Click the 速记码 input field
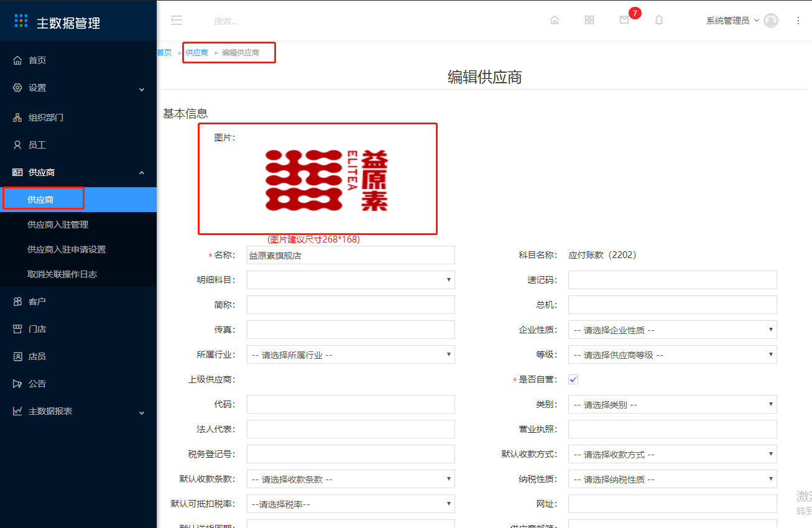This screenshot has width=812, height=528. pyautogui.click(x=673, y=280)
